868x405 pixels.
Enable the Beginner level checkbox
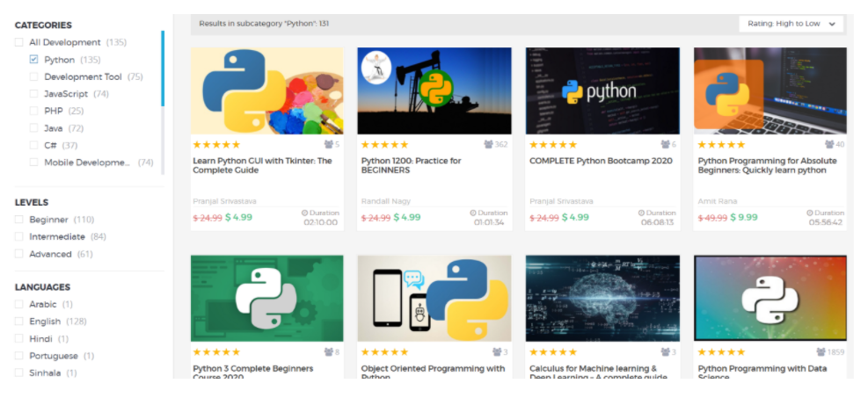pos(19,220)
